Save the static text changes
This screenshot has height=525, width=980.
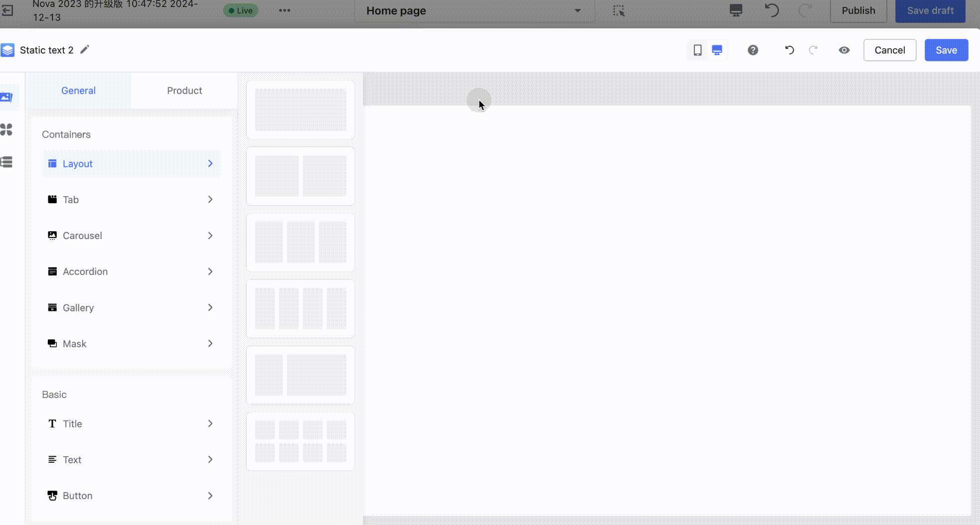click(946, 50)
